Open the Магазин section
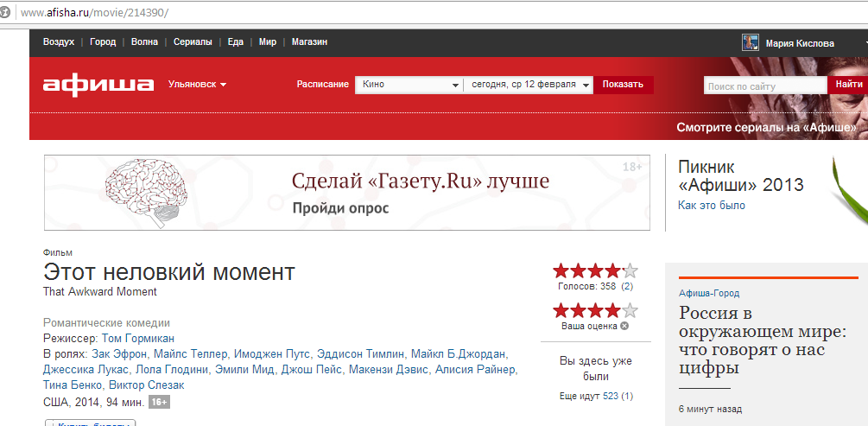The height and width of the screenshot is (426, 868). (x=309, y=42)
